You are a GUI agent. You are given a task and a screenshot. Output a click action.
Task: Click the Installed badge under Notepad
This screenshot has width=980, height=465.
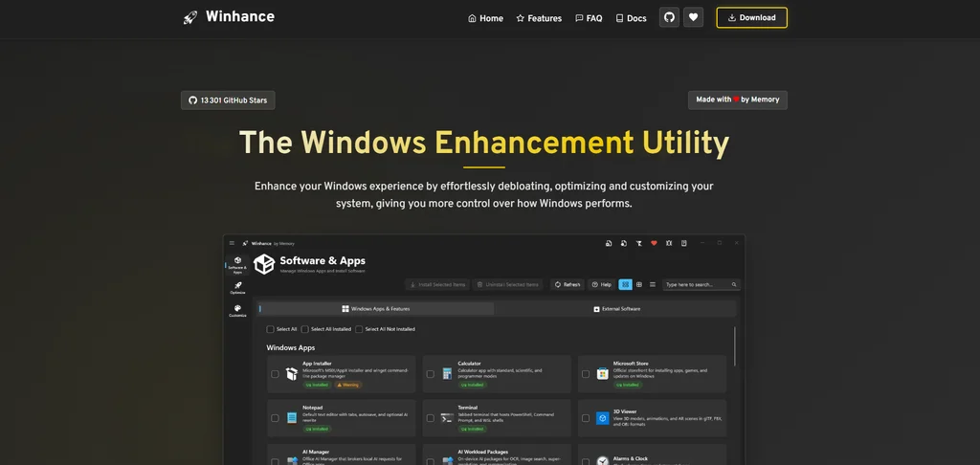(x=317, y=429)
